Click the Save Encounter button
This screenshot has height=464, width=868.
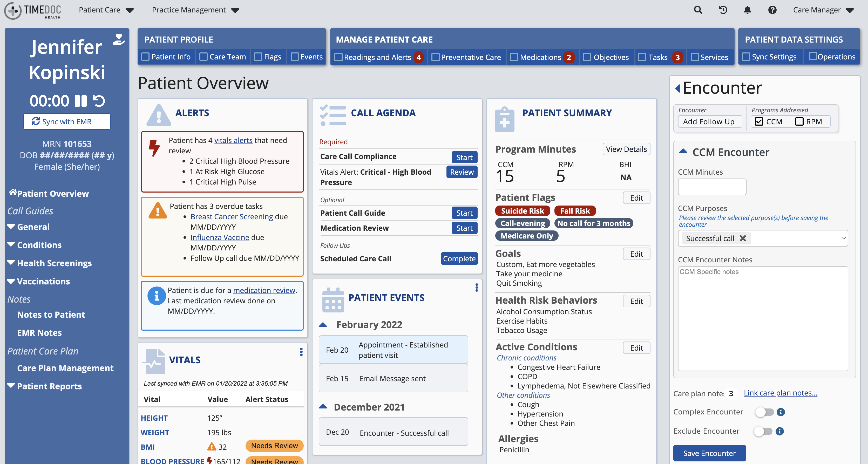pos(709,453)
